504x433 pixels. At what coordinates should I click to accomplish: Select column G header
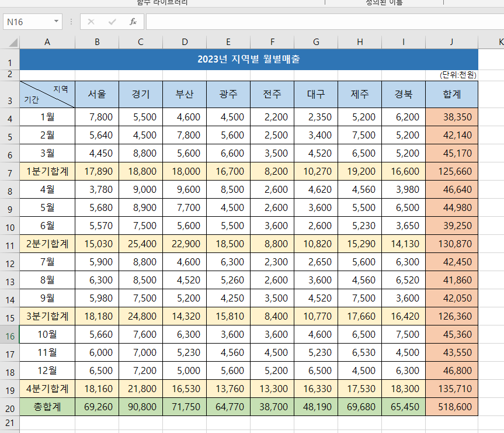click(316, 42)
